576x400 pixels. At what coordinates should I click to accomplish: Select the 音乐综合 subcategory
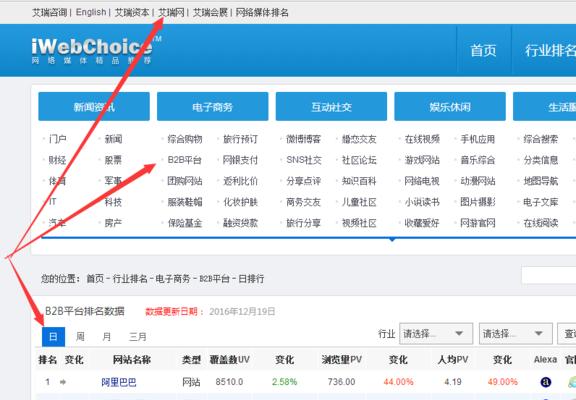pyautogui.click(x=478, y=160)
